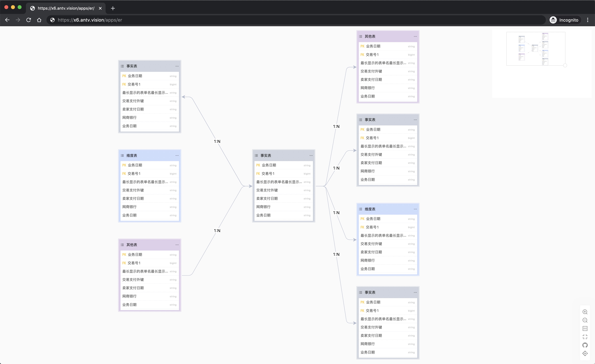Click the list icon on the top-right 其他表 header
595x364 pixels.
click(x=361, y=36)
